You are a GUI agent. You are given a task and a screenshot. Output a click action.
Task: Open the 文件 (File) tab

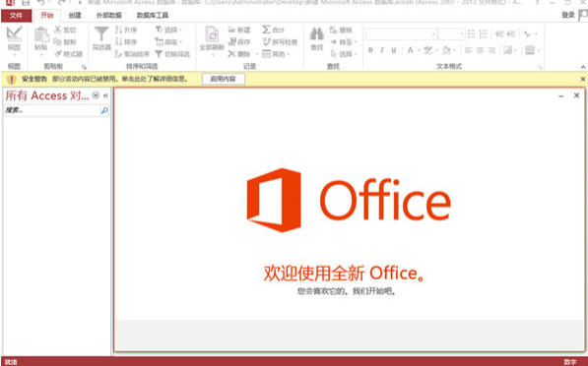tap(16, 16)
